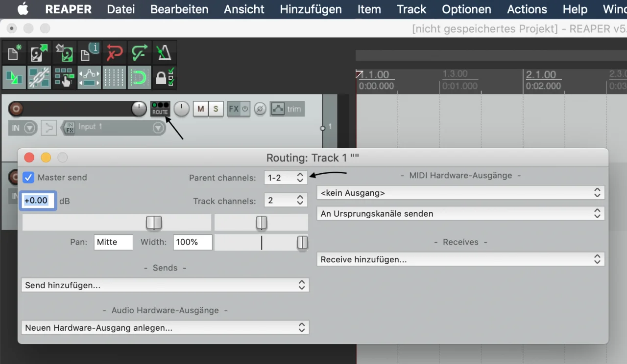This screenshot has width=627, height=364.
Task: Open the Send hinzufügen dropdown
Action: click(165, 285)
